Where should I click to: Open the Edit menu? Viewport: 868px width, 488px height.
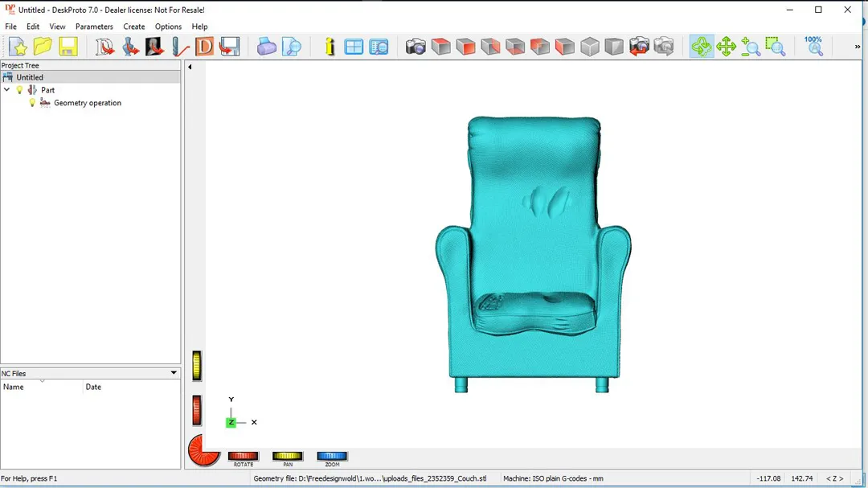33,27
